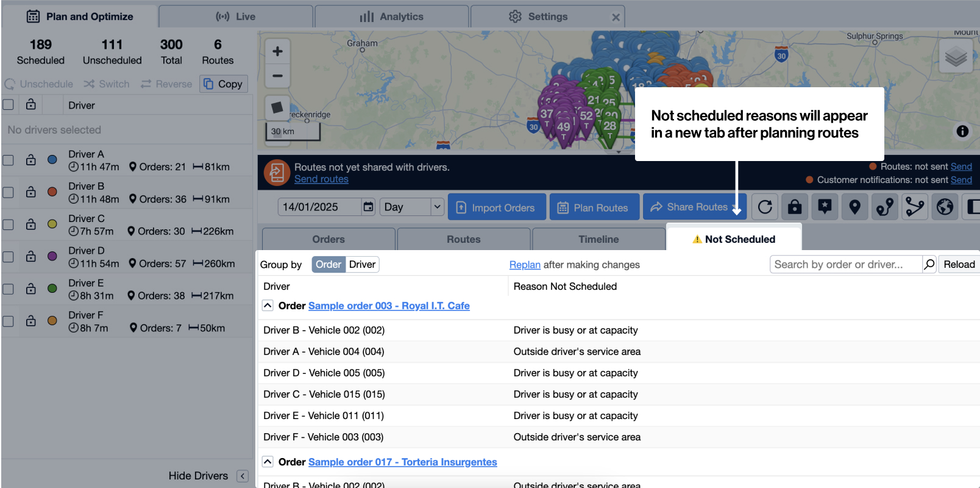
Task: Click Driver B's red color dot
Action: [52, 192]
